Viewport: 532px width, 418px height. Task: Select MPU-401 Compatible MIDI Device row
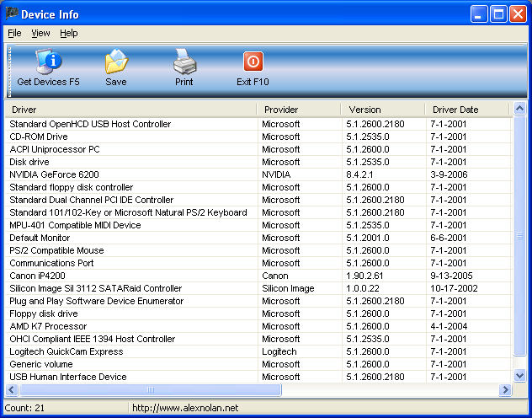coord(258,225)
